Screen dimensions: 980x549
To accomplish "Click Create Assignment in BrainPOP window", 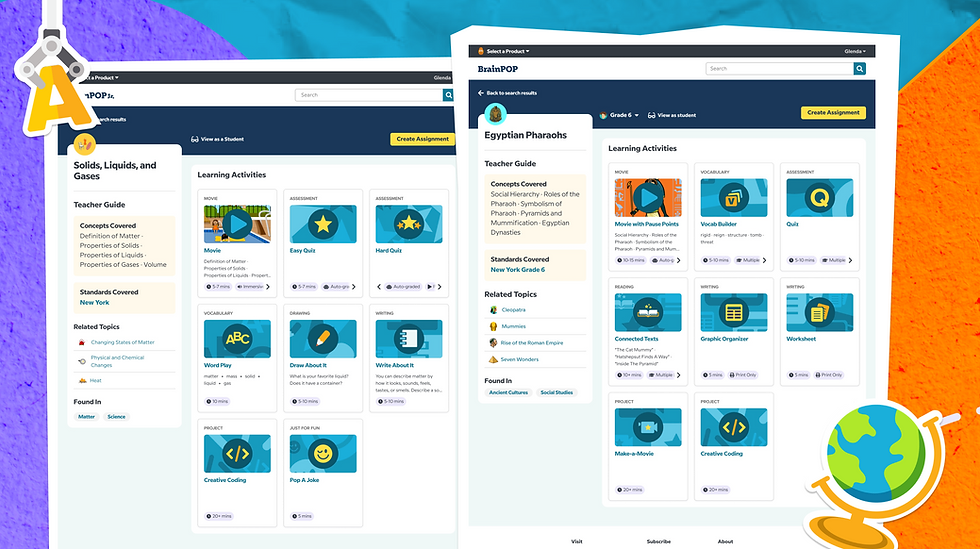I will [x=833, y=113].
